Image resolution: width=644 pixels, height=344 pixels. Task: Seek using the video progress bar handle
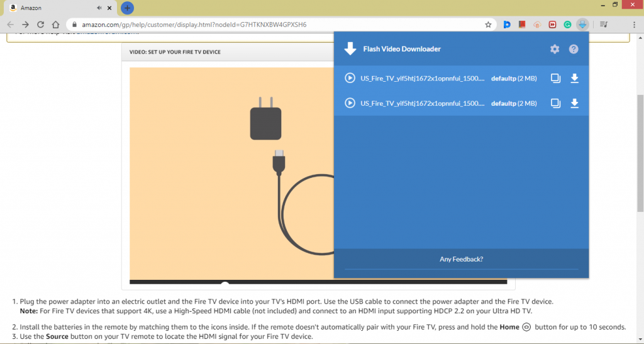(225, 283)
